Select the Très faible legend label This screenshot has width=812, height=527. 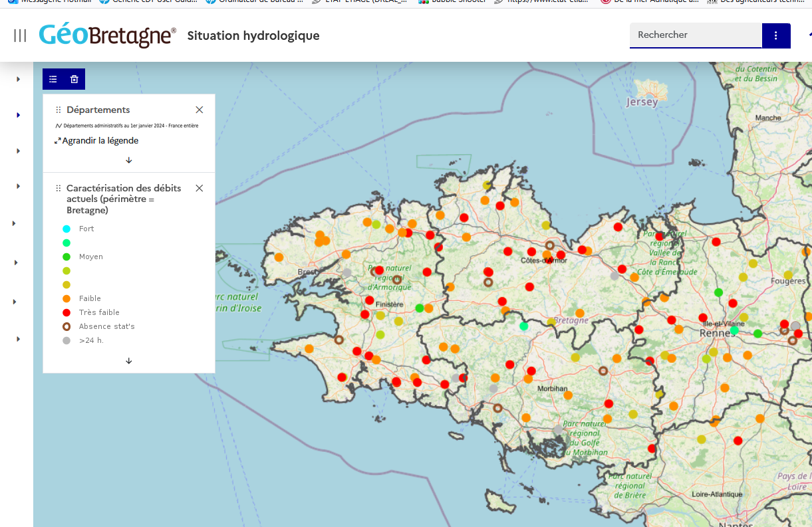pos(99,312)
